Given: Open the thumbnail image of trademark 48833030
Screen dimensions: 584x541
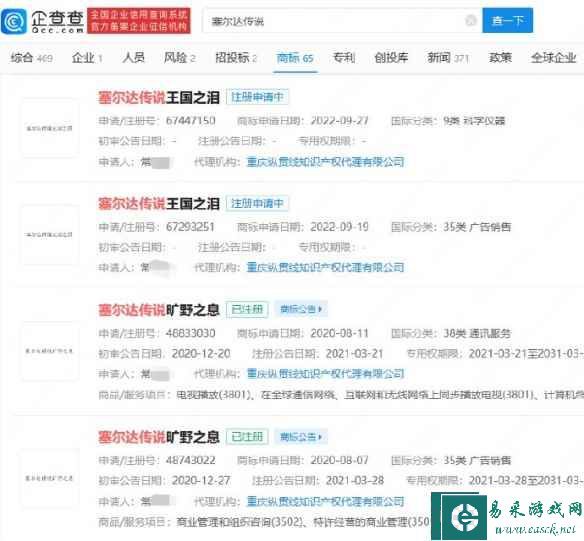Looking at the screenshot, I should click(x=50, y=351).
